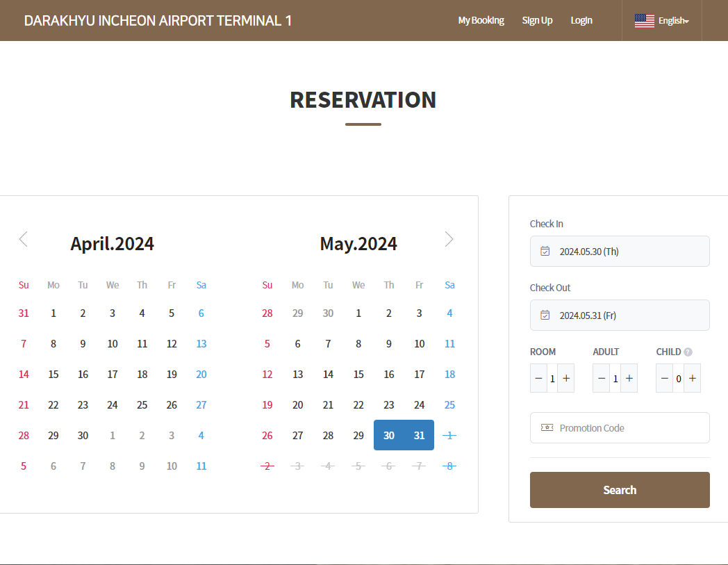728x565 pixels.
Task: Select May 22 in the calendar
Action: pyautogui.click(x=358, y=405)
